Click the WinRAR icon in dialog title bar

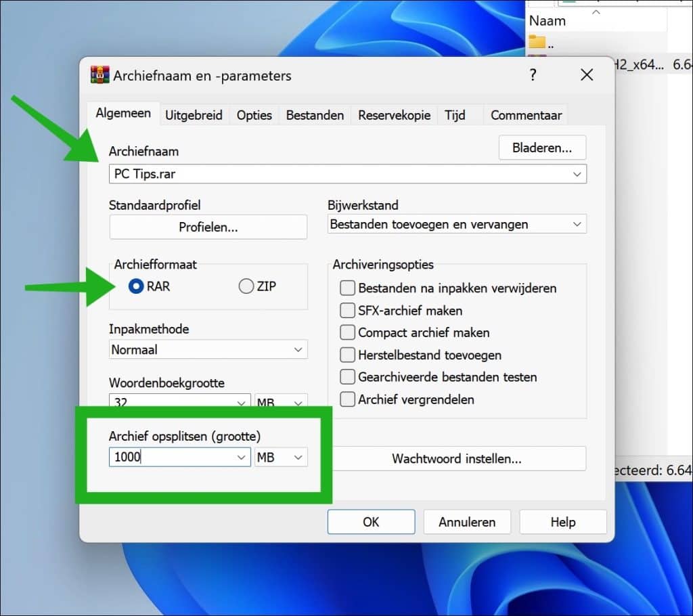click(100, 74)
